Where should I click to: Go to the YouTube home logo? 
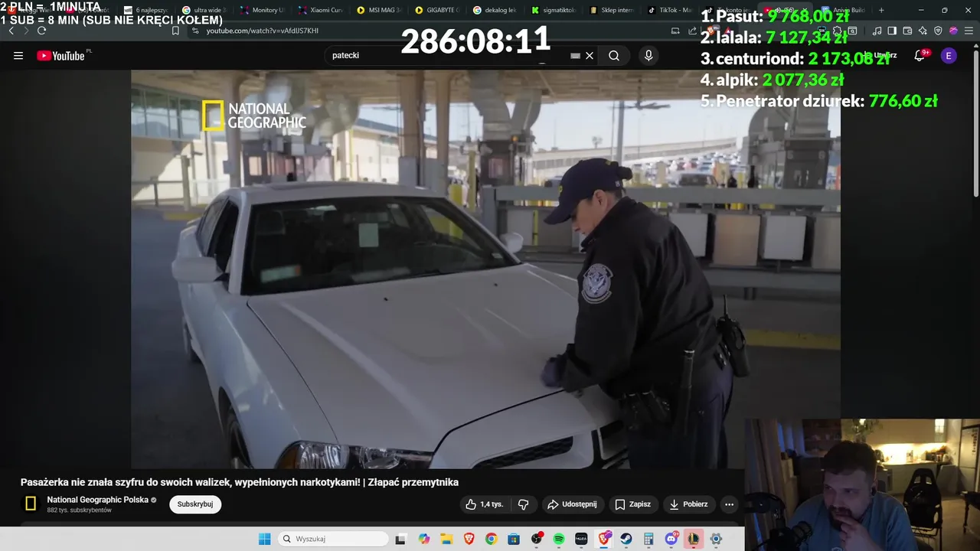click(x=60, y=55)
